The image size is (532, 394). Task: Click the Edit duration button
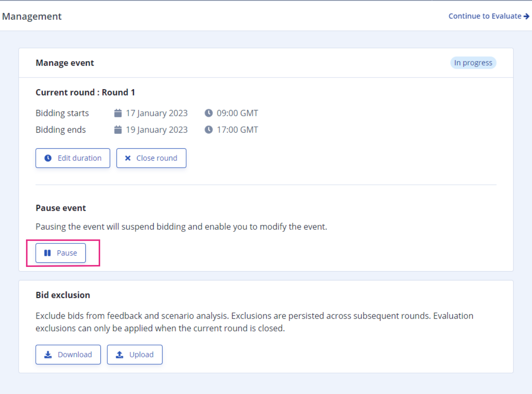(73, 158)
